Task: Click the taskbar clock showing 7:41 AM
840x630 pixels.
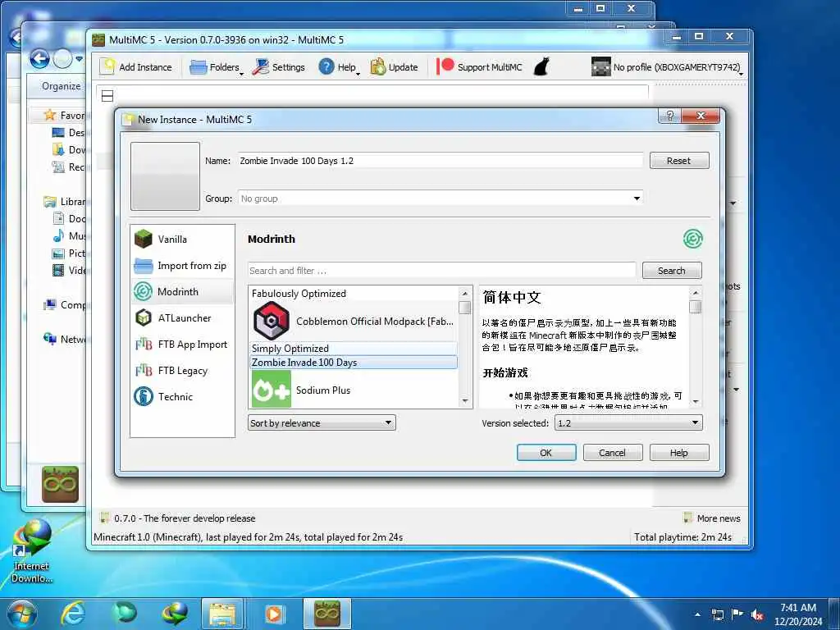Action: pos(798,614)
